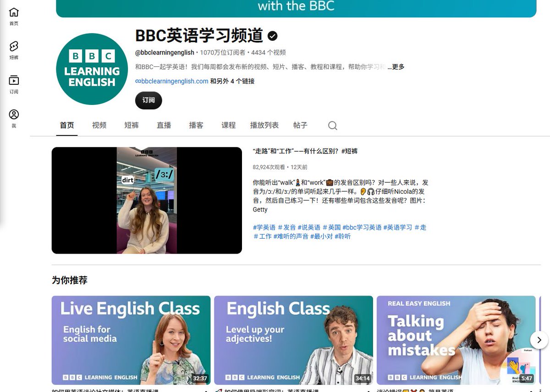This screenshot has height=392, width=550.
Task: Click the #英国 hashtag
Action: tap(332, 227)
